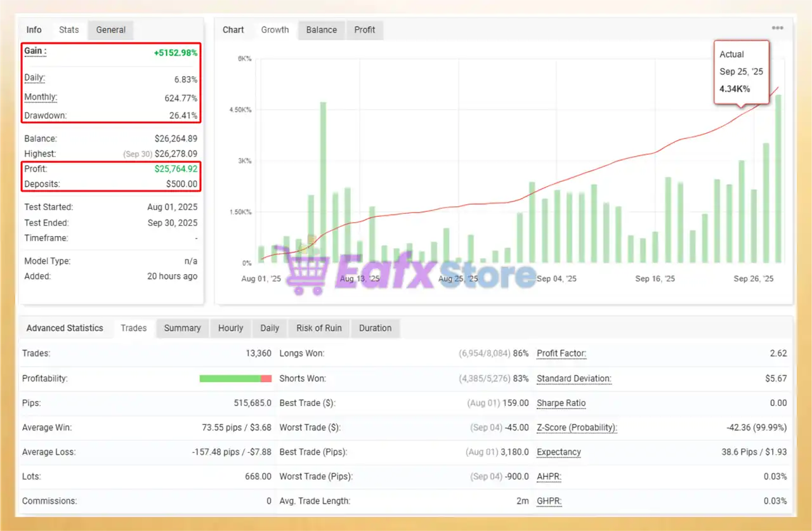Select the Advanced Statistics tab
The height and width of the screenshot is (531, 812).
64,328
